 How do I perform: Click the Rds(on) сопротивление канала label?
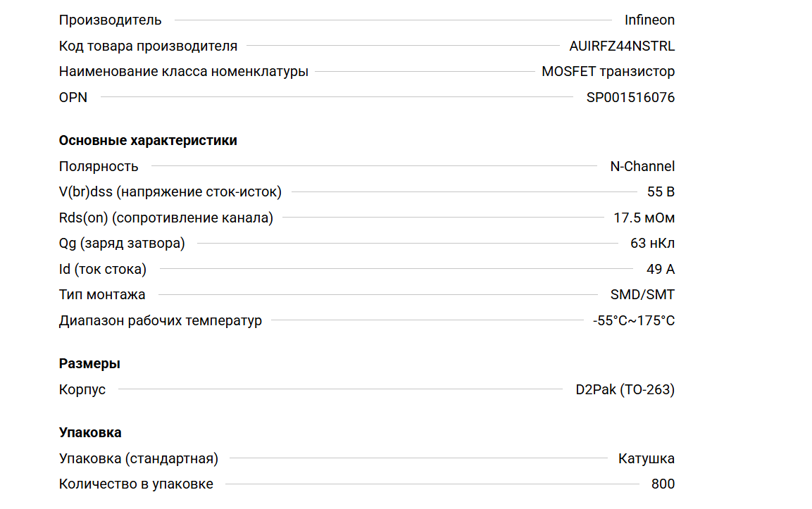pyautogui.click(x=165, y=218)
